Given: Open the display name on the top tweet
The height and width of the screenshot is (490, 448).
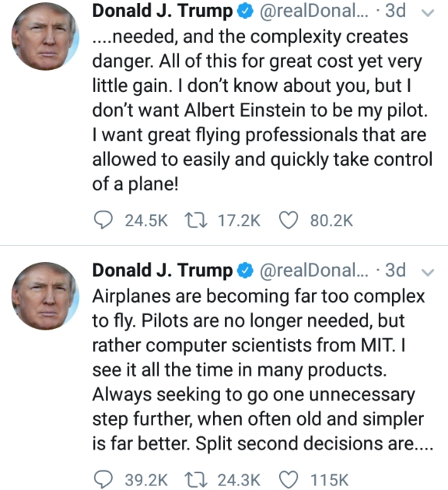Looking at the screenshot, I should 163,11.
